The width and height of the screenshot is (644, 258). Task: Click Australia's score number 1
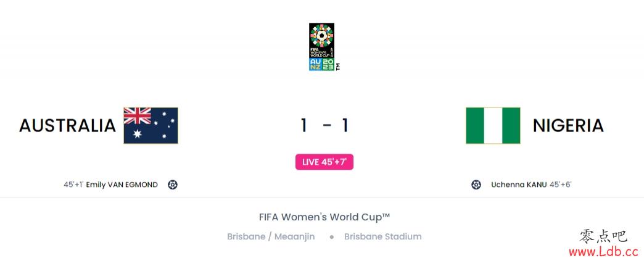pyautogui.click(x=303, y=125)
